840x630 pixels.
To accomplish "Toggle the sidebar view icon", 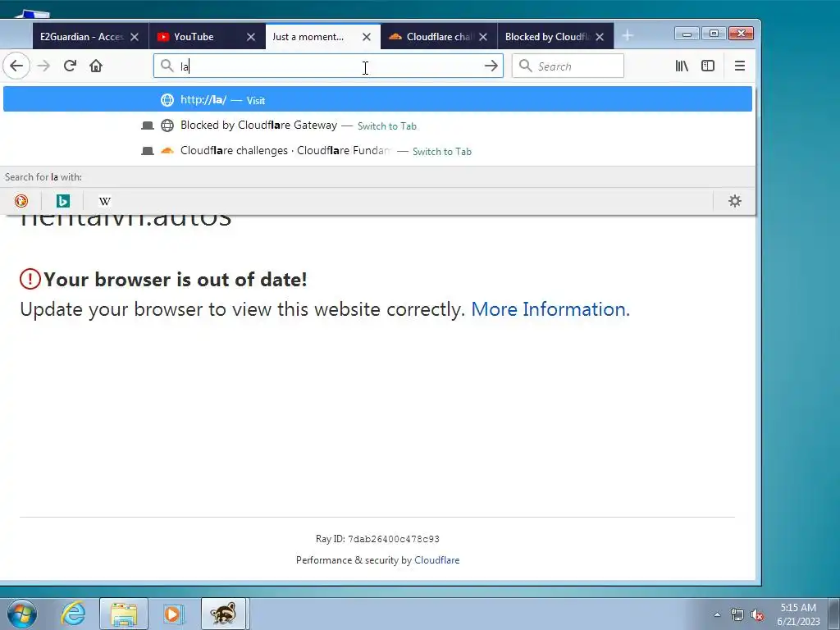I will click(708, 66).
